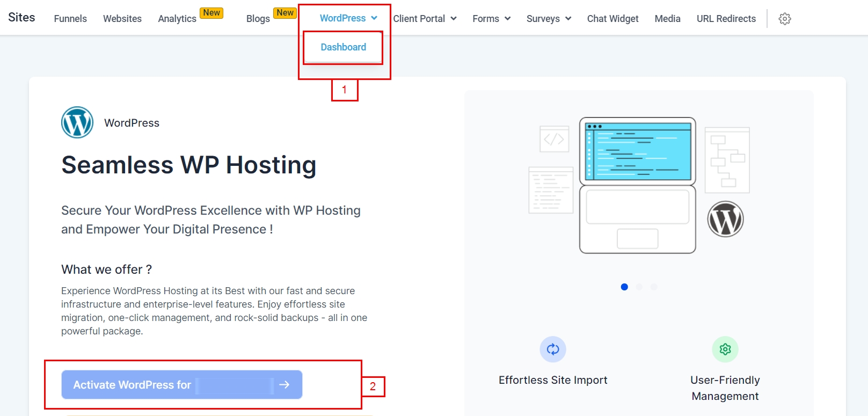The width and height of the screenshot is (868, 416).
Task: Open the settings gear icon
Action: [x=784, y=19]
